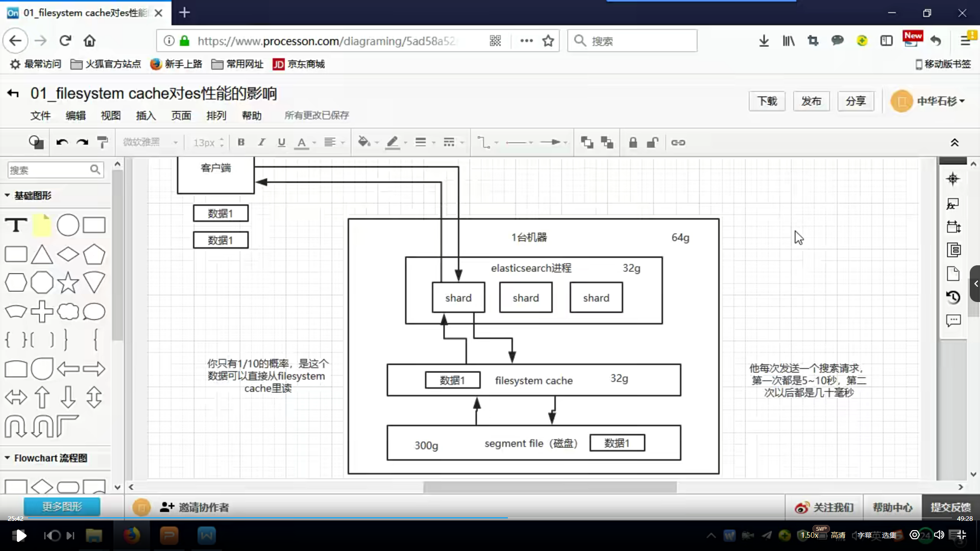Click the Undo icon in toolbar
Image resolution: width=980 pixels, height=551 pixels.
tap(61, 142)
